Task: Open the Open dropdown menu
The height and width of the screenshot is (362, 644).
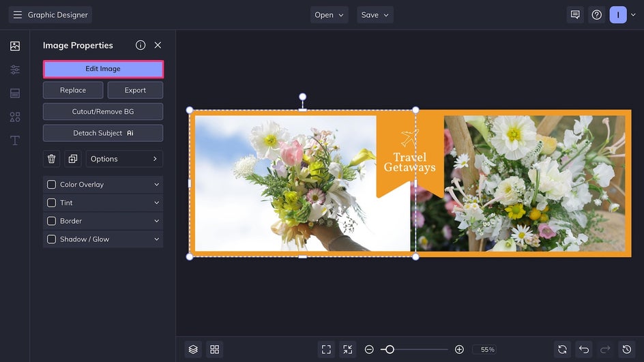Action: [x=329, y=15]
